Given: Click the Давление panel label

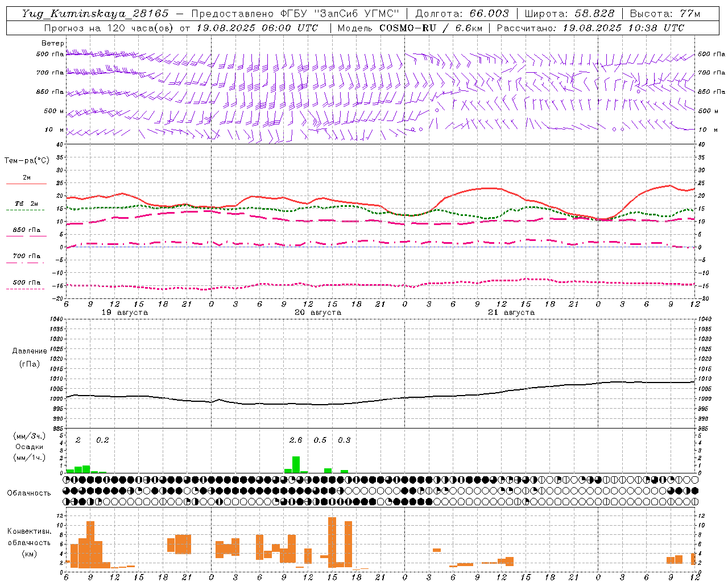Looking at the screenshot, I should (x=30, y=351).
